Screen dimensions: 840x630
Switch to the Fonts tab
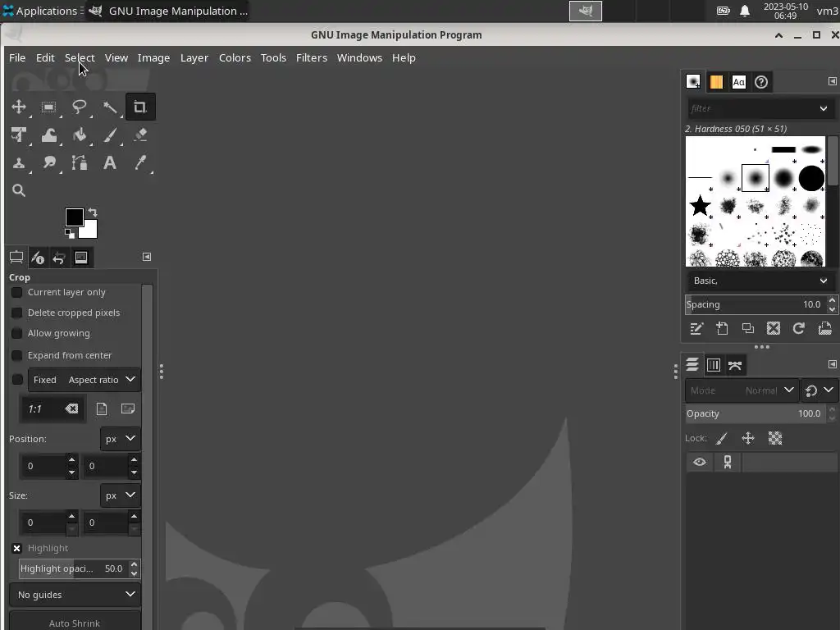click(739, 81)
